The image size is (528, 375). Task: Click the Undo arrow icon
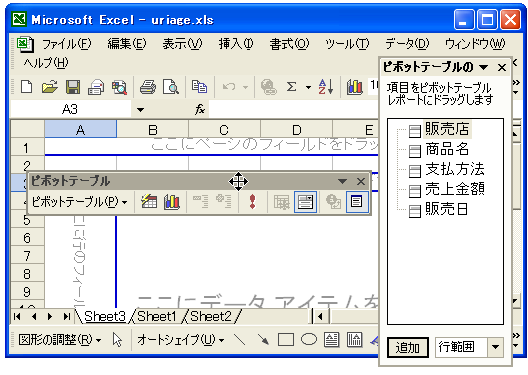(229, 87)
